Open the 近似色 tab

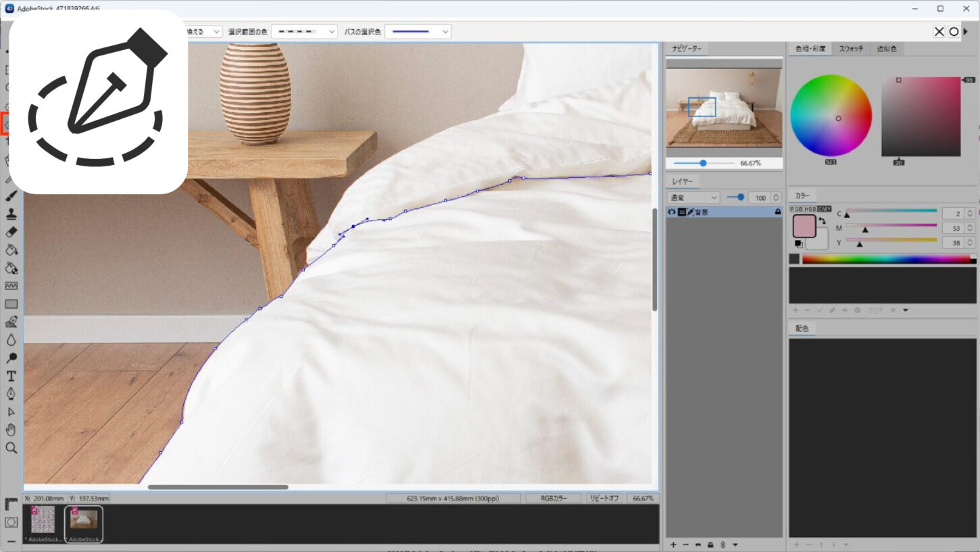coord(887,49)
